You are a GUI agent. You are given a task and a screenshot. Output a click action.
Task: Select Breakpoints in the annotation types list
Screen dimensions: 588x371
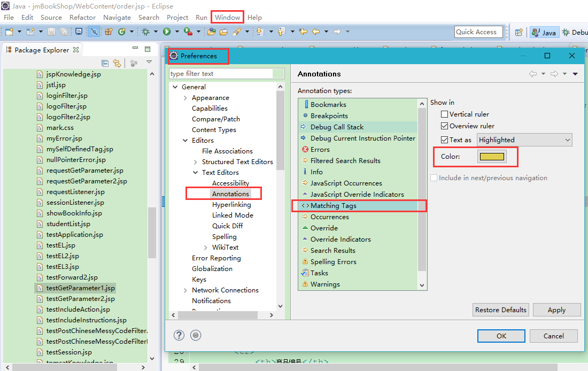click(358, 116)
